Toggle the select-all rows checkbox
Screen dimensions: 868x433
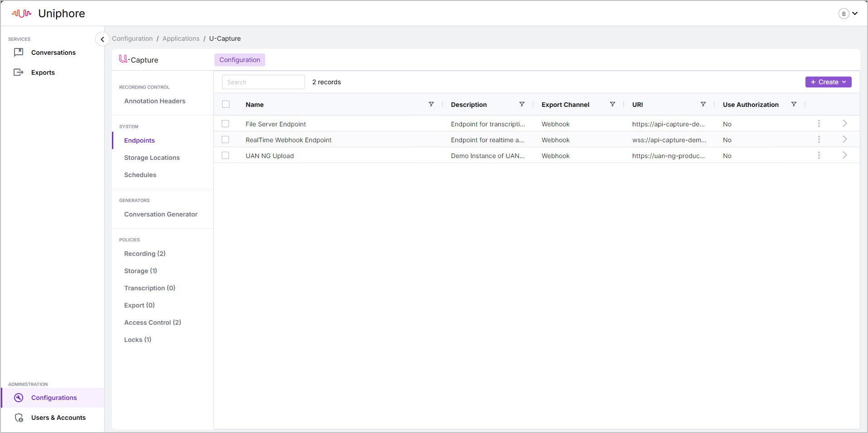[226, 104]
